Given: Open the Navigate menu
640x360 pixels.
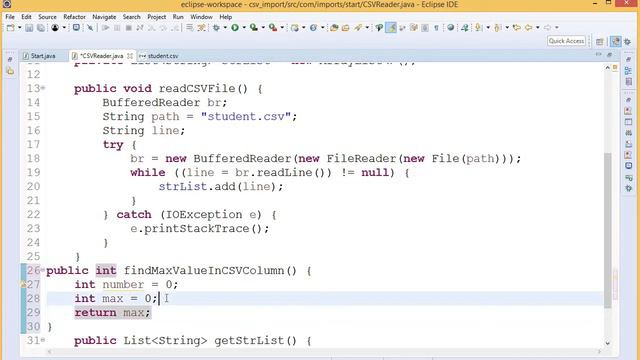Looking at the screenshot, I should (104, 17).
